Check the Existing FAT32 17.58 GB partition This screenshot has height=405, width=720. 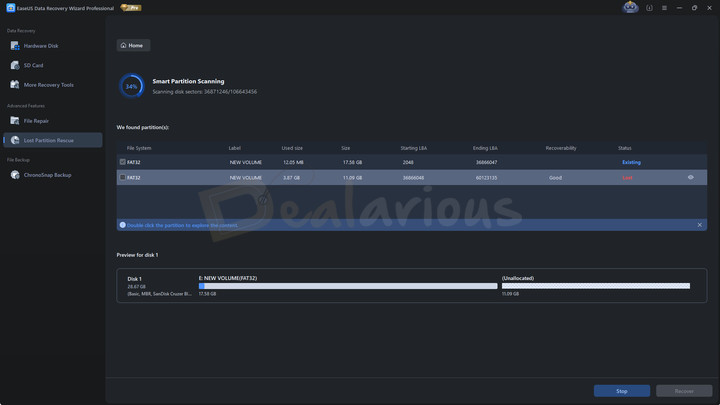[x=123, y=162]
